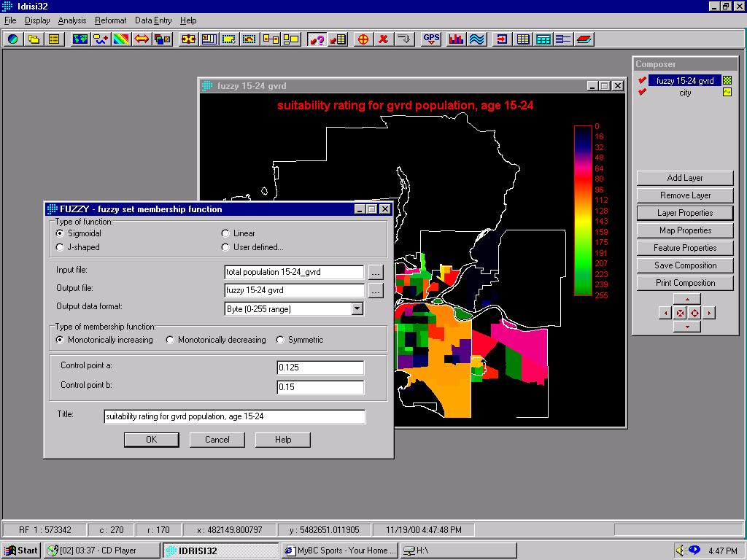The width and height of the screenshot is (747, 560).
Task: Click the GPS toolbar icon
Action: click(x=431, y=39)
